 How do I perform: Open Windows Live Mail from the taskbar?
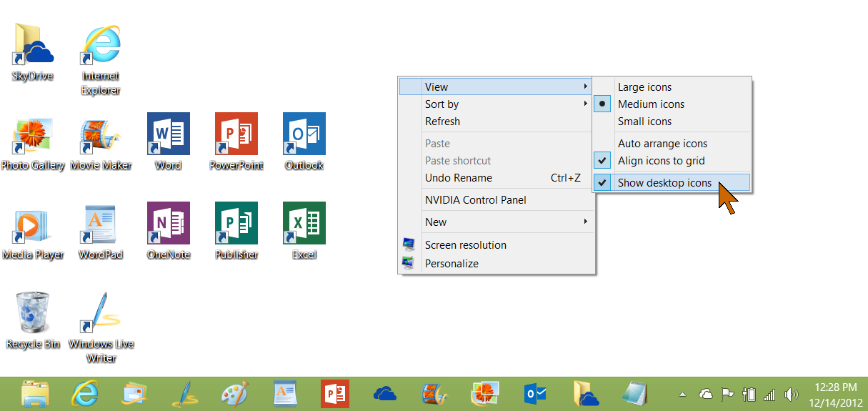pyautogui.click(x=135, y=394)
